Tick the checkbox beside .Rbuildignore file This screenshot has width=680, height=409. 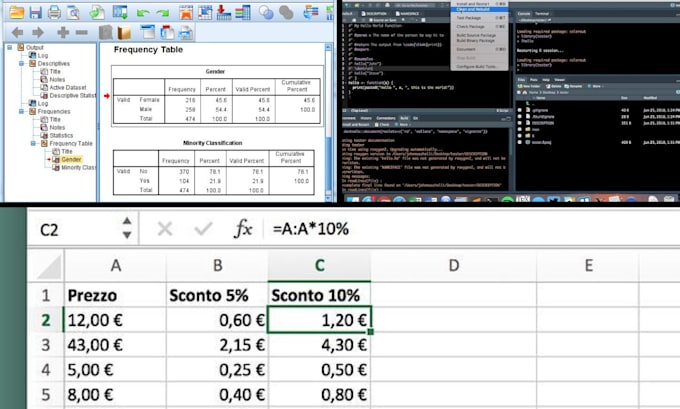(x=520, y=116)
